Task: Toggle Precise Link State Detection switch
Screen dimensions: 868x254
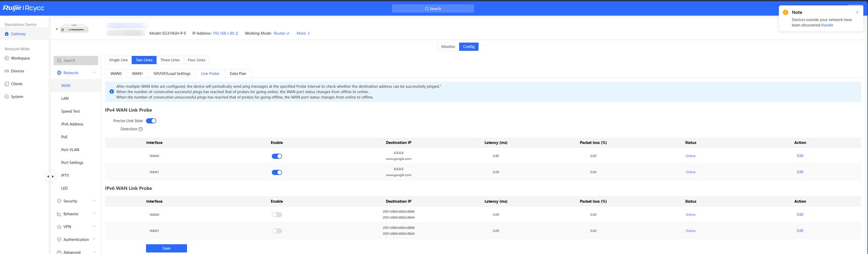Action: pos(151,121)
